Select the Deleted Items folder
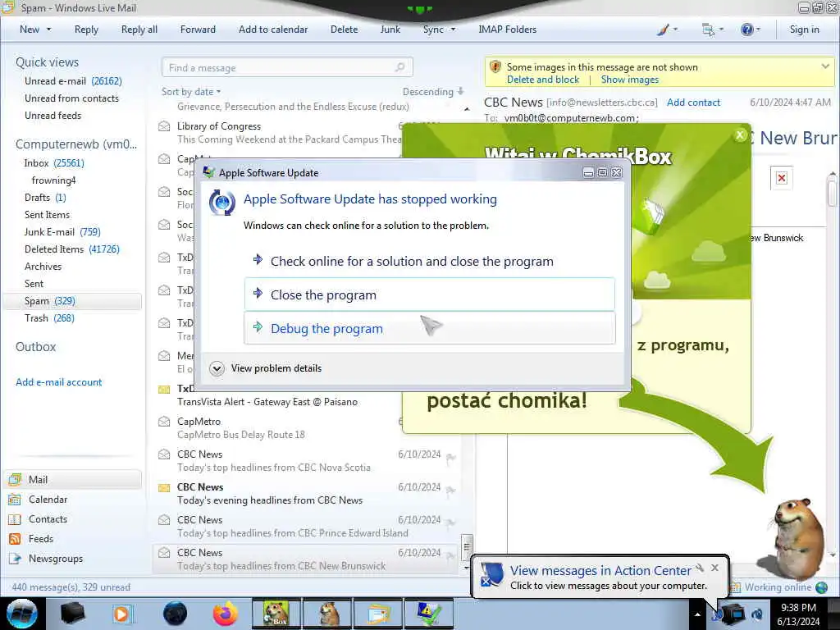 click(x=72, y=249)
